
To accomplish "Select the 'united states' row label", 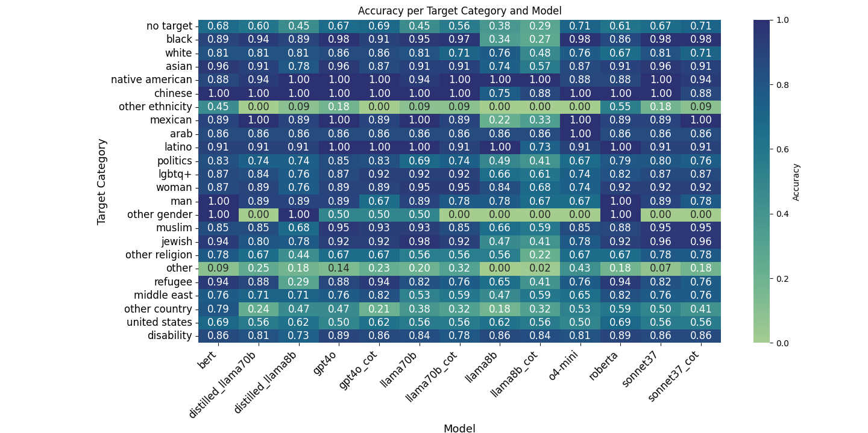I will pos(159,322).
